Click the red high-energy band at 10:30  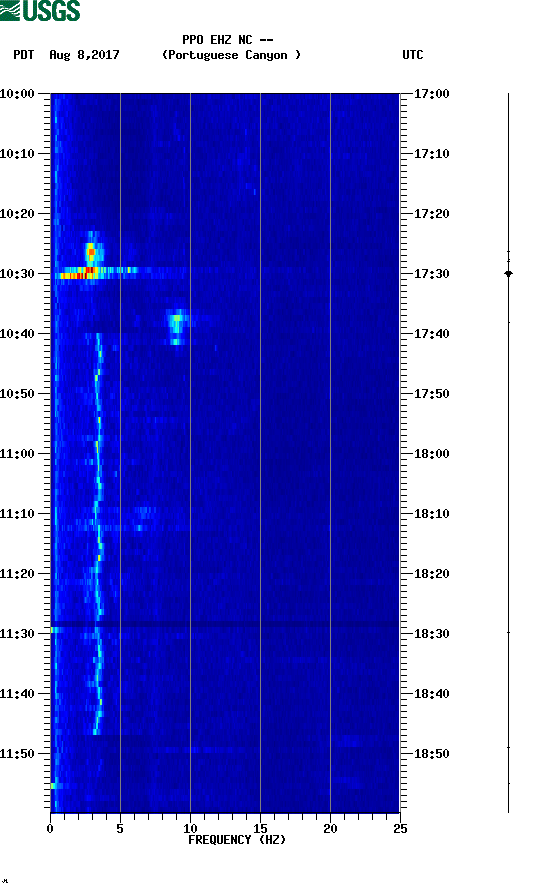click(x=77, y=273)
